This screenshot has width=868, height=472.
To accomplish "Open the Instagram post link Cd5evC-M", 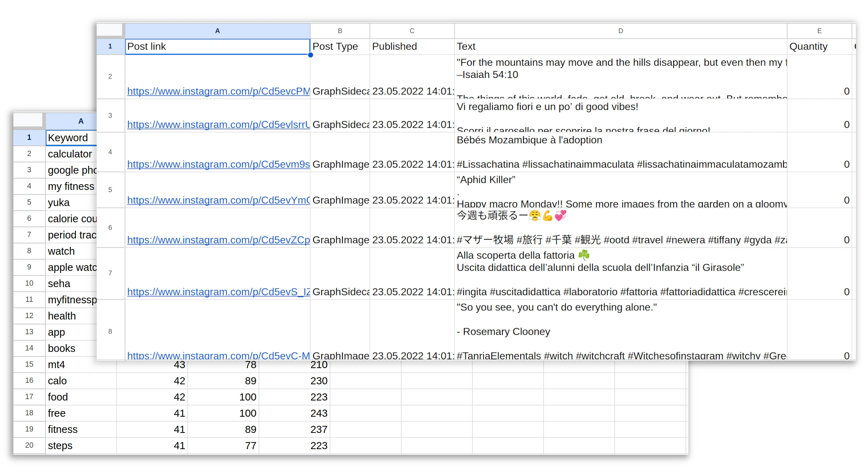I will coord(218,355).
